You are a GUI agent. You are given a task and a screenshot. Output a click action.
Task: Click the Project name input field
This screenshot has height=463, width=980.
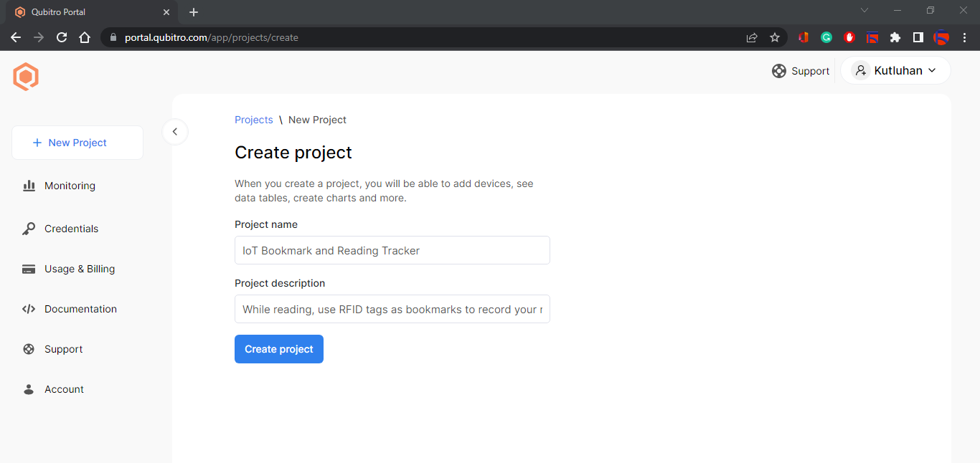click(x=392, y=250)
